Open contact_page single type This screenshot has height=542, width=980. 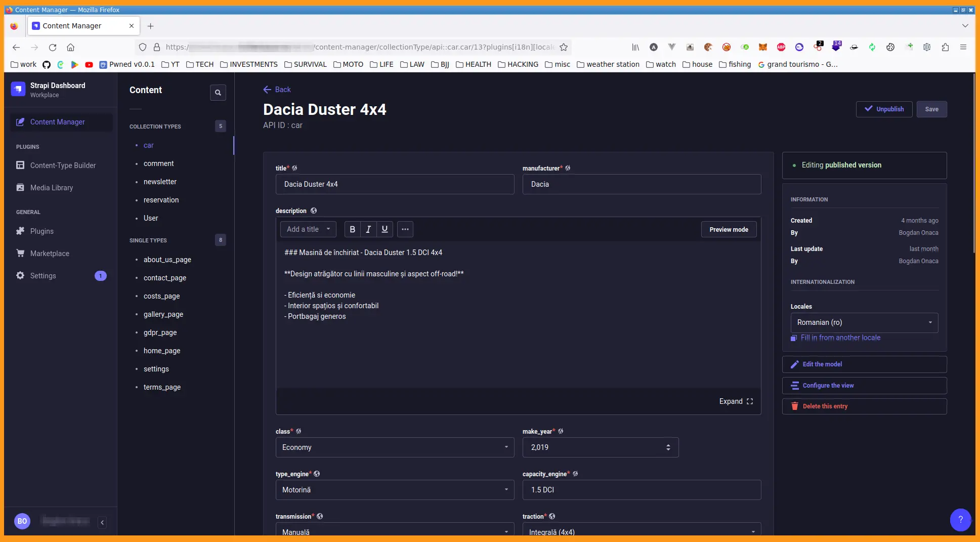pyautogui.click(x=164, y=278)
